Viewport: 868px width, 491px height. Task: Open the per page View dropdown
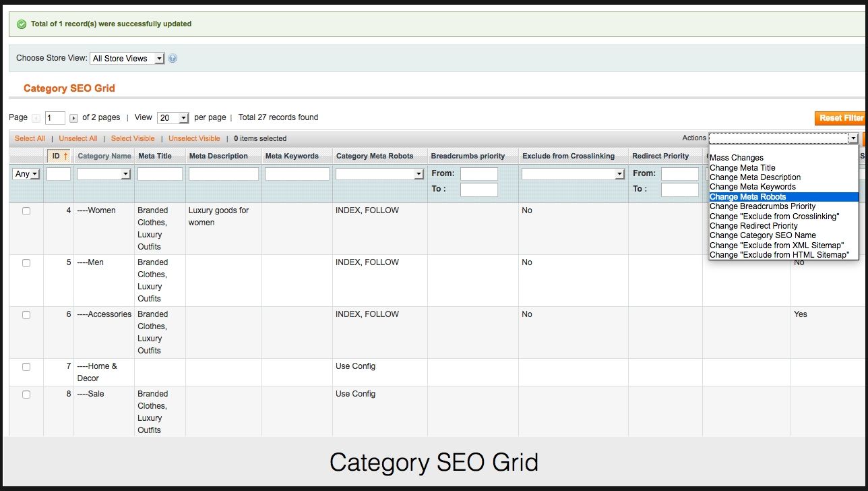(x=173, y=118)
